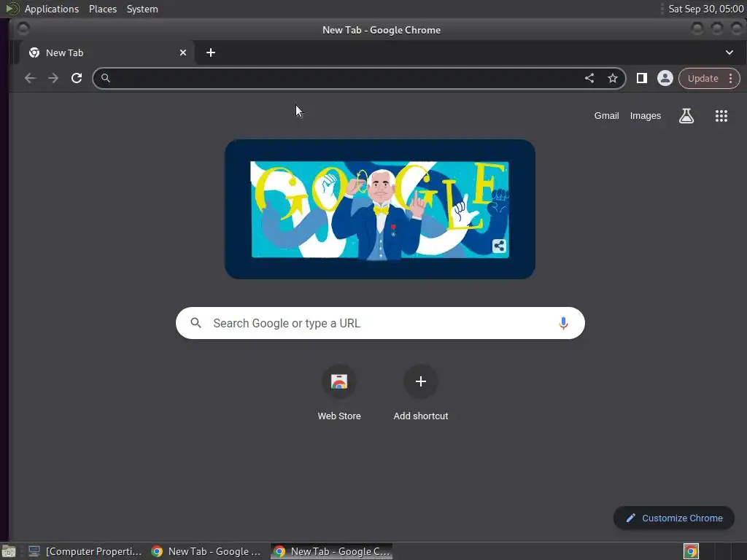Image resolution: width=747 pixels, height=560 pixels.
Task: Switch to Computer Properties taskbar window
Action: coord(85,551)
